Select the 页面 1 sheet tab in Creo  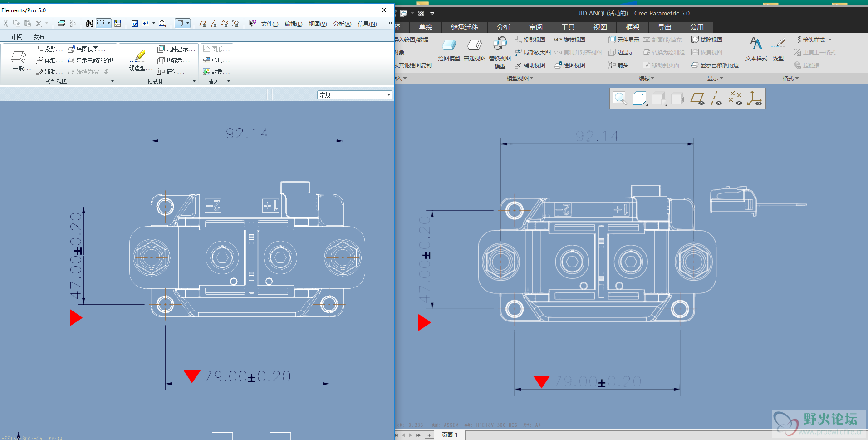[450, 435]
